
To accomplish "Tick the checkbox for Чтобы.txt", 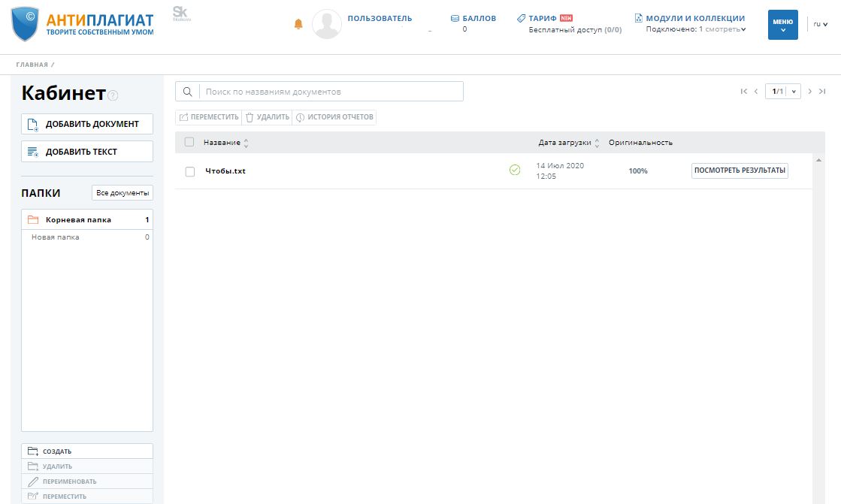I will (x=190, y=171).
